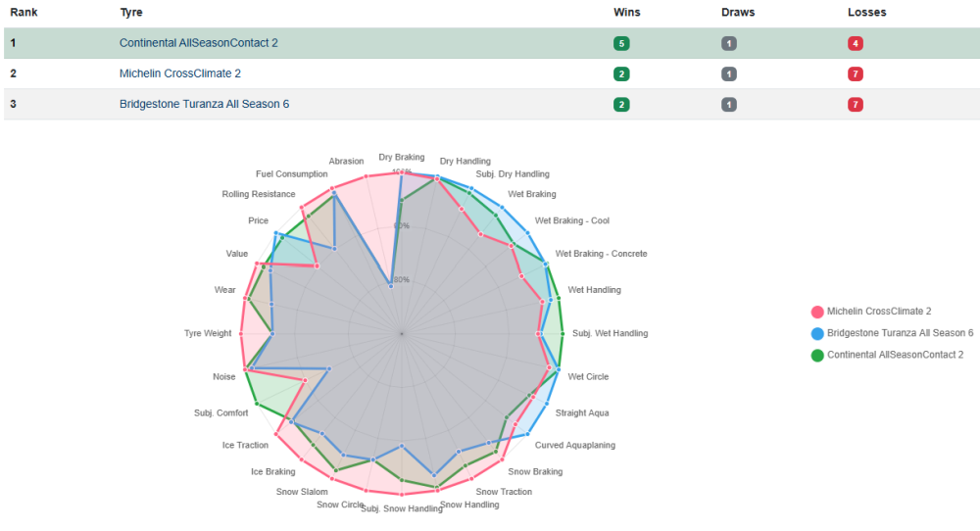The image size is (980, 531).
Task: Click the Wins column header
Action: 627,13
